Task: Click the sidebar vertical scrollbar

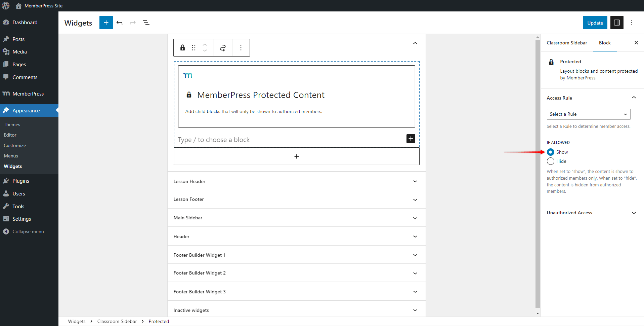Action: click(538, 174)
